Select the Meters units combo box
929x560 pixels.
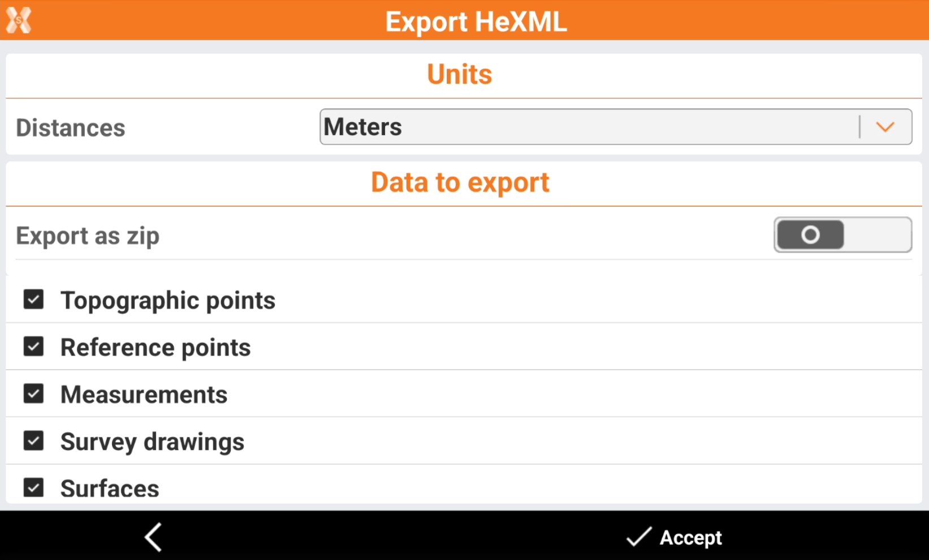click(588, 127)
